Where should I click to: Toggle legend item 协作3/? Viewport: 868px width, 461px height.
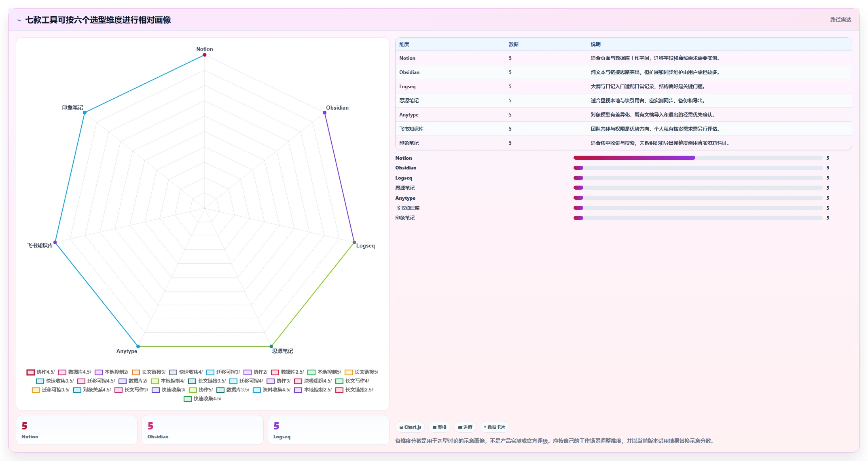[278, 381]
